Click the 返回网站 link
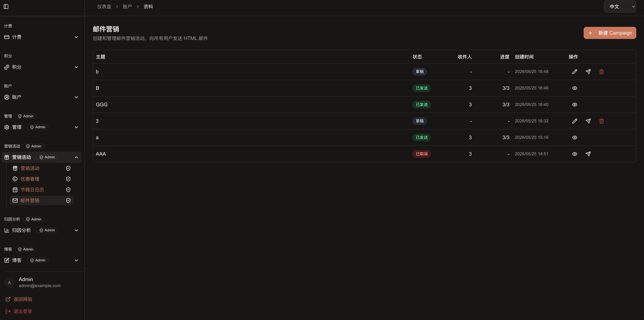 coord(19,299)
